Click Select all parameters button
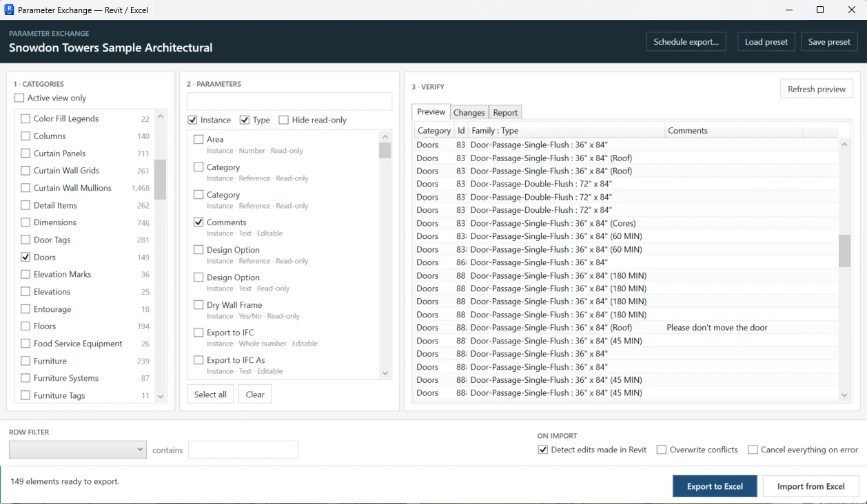Image resolution: width=867 pixels, height=504 pixels. pos(210,395)
